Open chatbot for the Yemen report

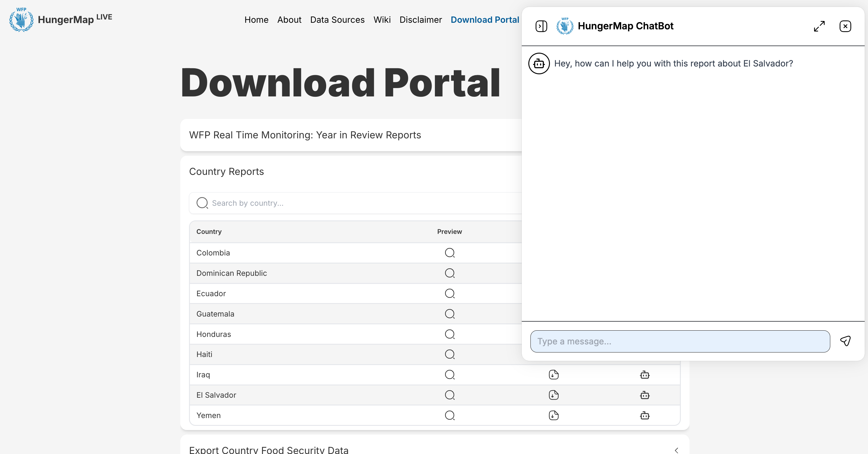[645, 415]
